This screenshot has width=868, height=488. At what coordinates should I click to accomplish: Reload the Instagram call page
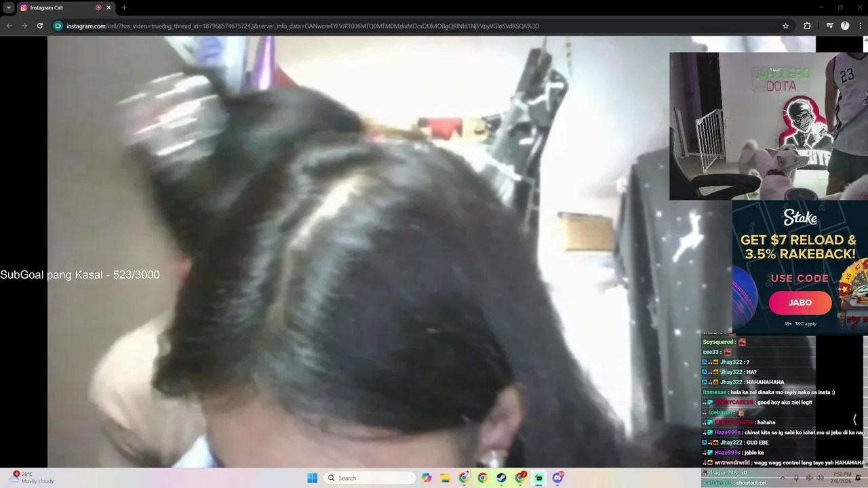pyautogui.click(x=40, y=26)
